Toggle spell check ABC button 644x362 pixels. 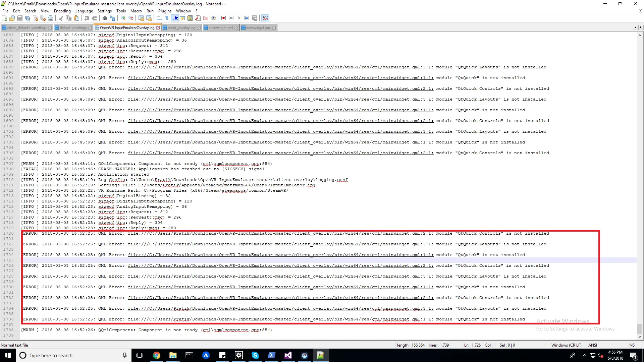click(x=265, y=18)
